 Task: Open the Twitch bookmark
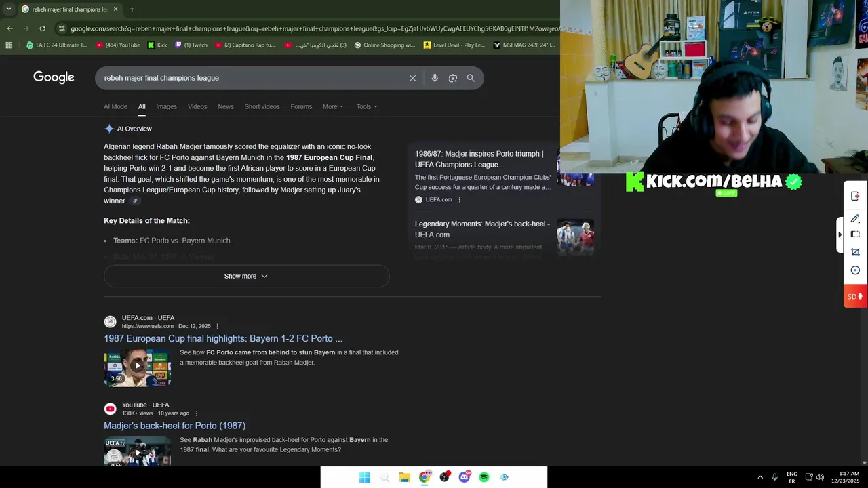191,45
